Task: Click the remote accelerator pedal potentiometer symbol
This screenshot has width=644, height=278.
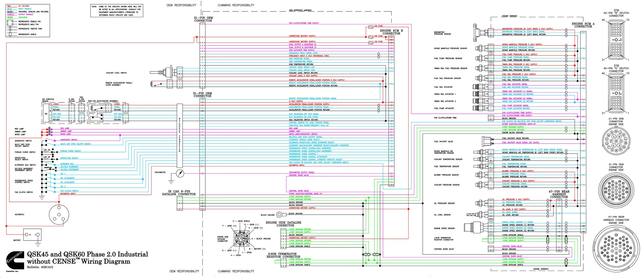Action: (158, 84)
